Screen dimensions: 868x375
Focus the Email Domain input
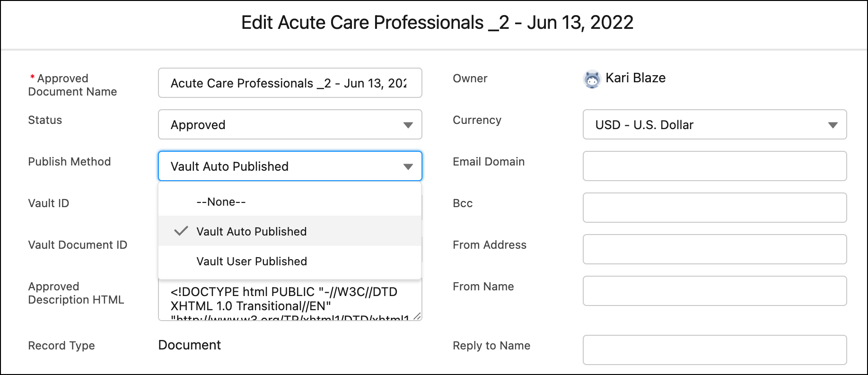(714, 166)
